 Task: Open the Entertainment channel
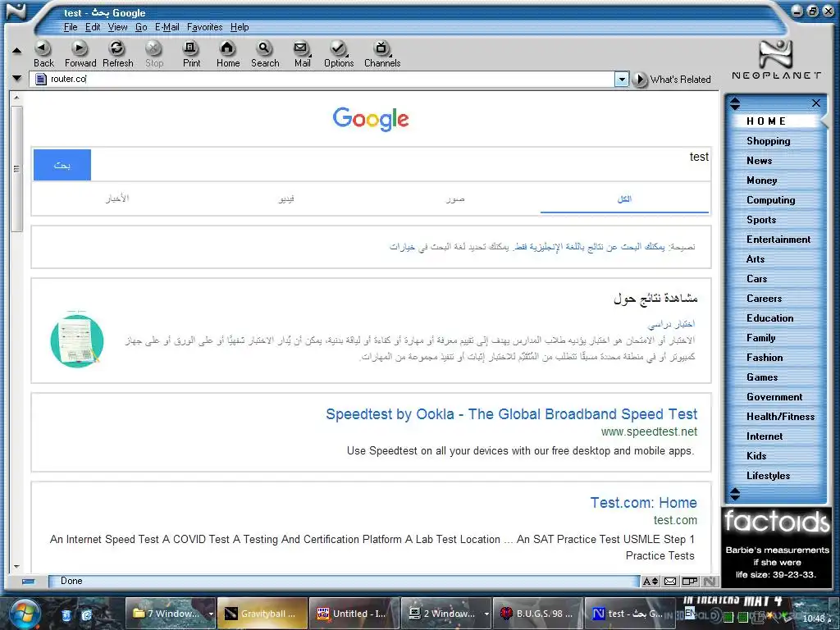click(778, 240)
